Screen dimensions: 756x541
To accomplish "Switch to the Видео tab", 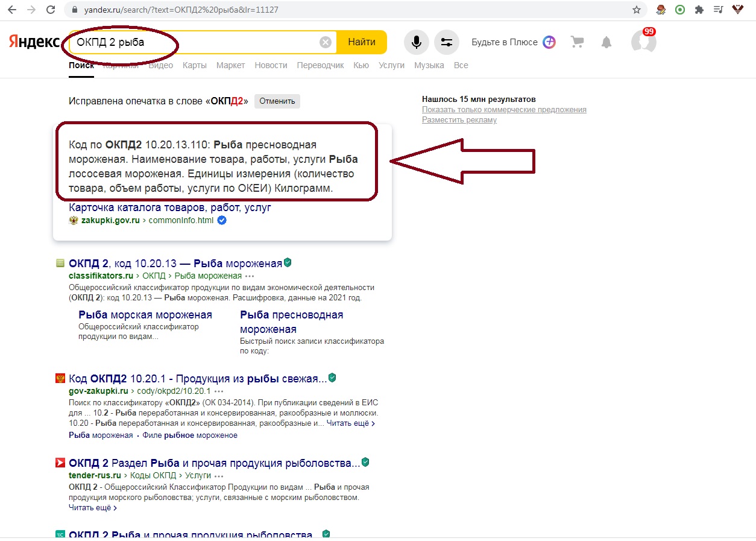I will tap(160, 65).
